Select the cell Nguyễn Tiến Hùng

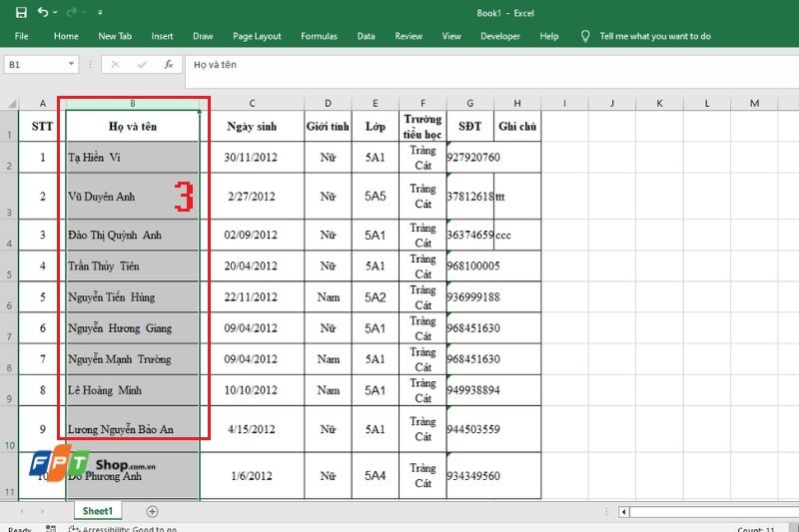pos(133,296)
